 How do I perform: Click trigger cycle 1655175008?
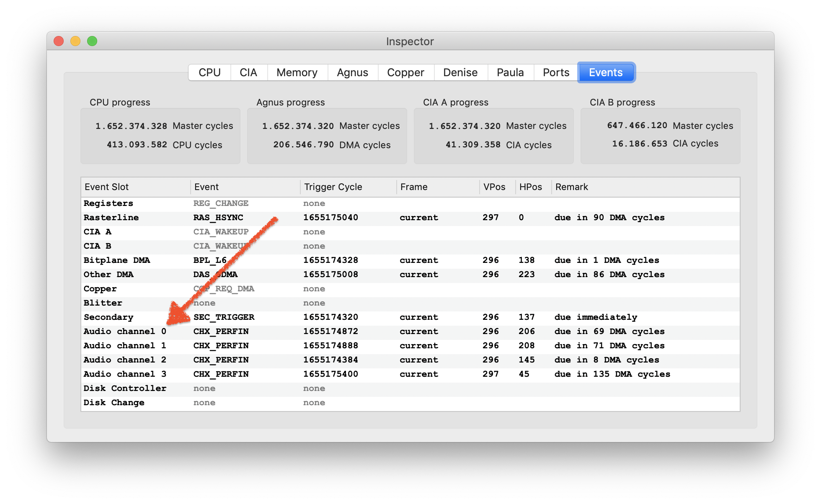[330, 275]
